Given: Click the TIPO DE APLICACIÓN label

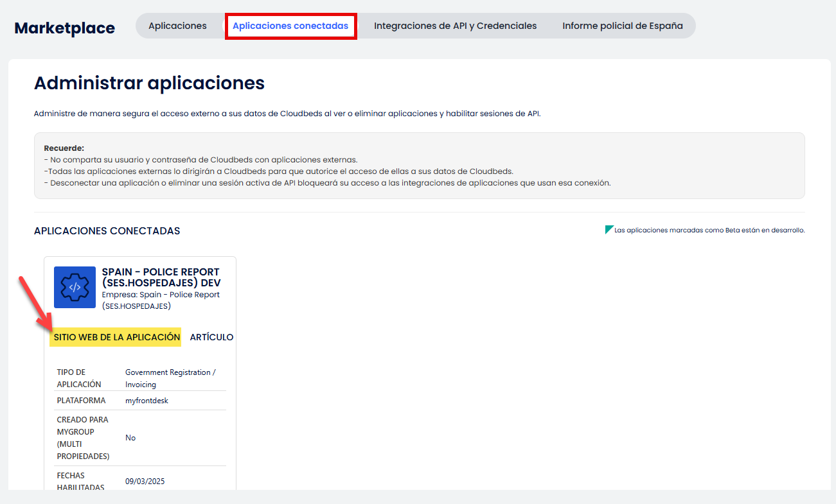Looking at the screenshot, I should coord(79,378).
